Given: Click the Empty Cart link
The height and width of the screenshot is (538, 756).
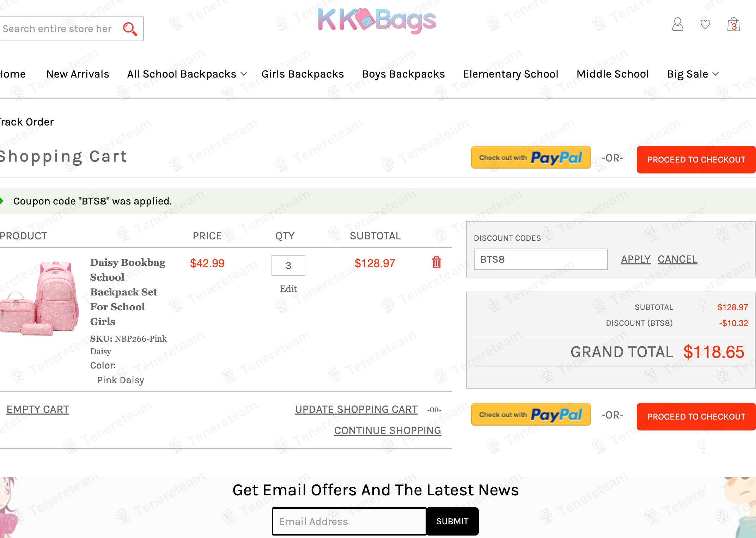Looking at the screenshot, I should 38,409.
